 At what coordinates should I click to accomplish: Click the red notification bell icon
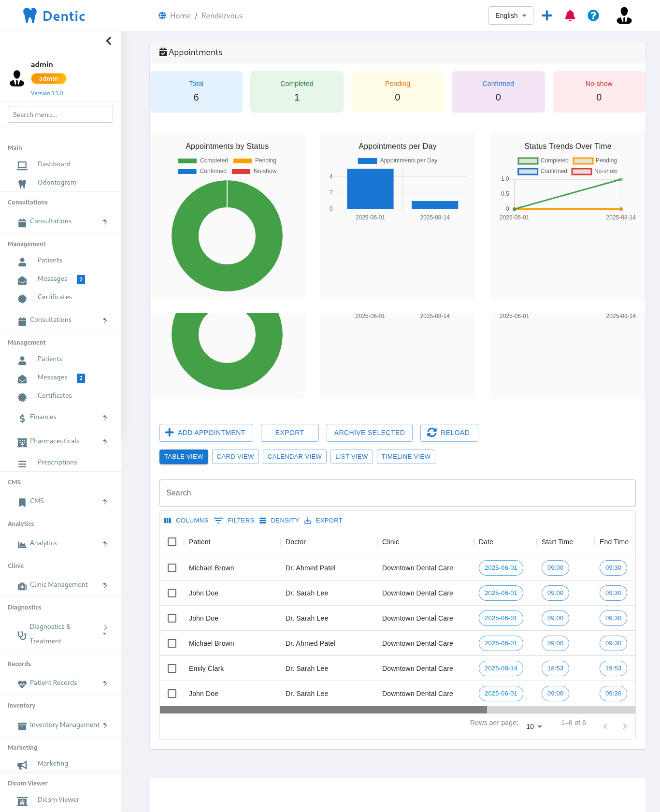click(x=570, y=15)
